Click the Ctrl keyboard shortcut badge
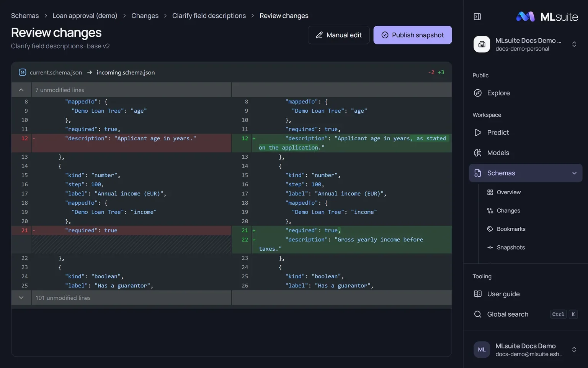The height and width of the screenshot is (368, 588). (558, 314)
